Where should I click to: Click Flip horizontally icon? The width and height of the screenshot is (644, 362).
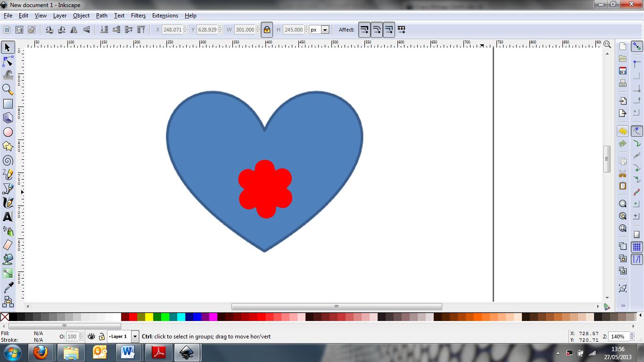point(74,30)
